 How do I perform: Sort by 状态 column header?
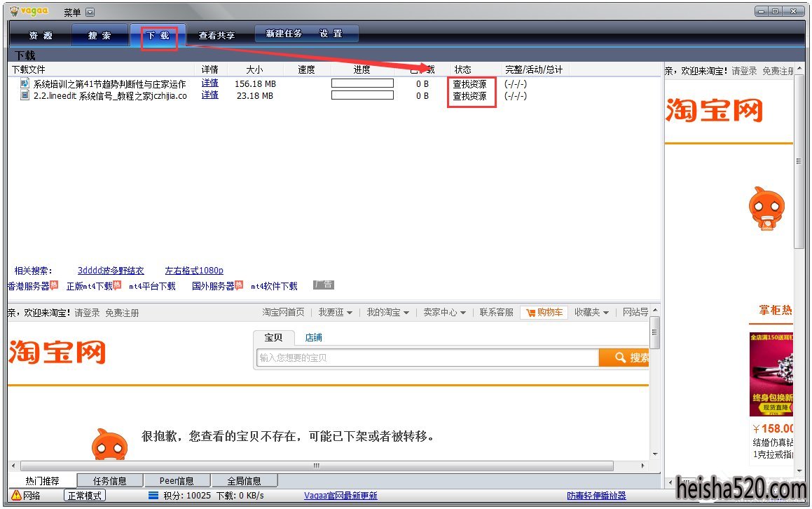click(462, 69)
